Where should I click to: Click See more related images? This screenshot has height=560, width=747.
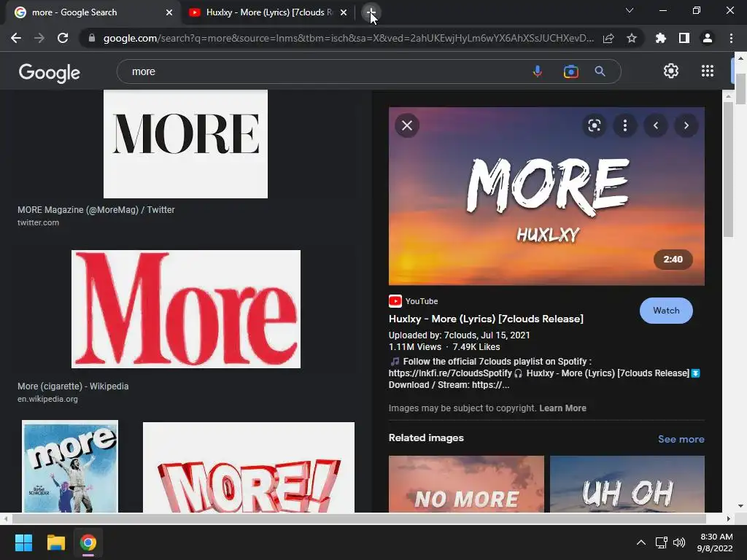681,439
